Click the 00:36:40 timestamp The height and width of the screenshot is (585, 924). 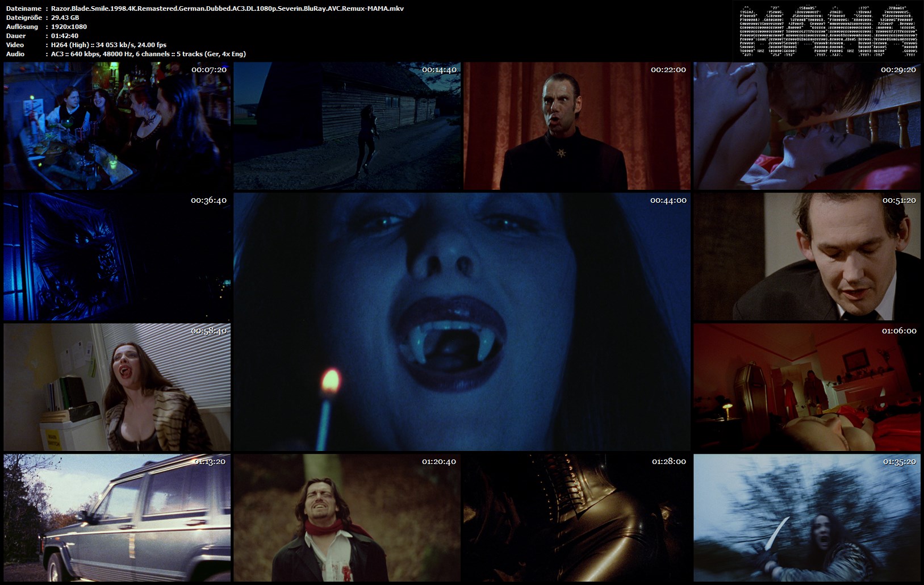click(x=208, y=200)
